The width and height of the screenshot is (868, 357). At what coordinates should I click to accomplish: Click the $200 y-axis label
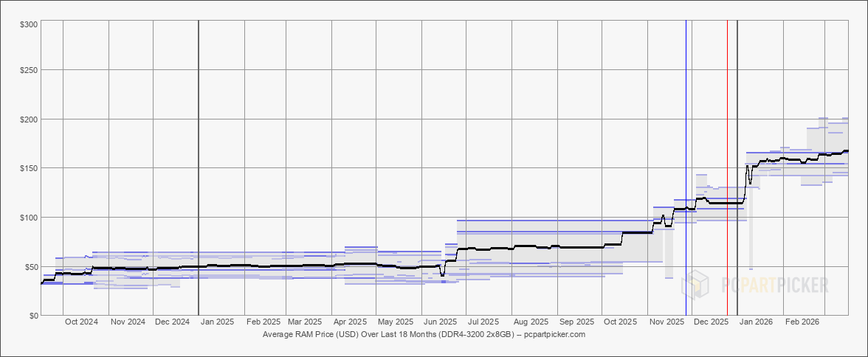[30, 119]
